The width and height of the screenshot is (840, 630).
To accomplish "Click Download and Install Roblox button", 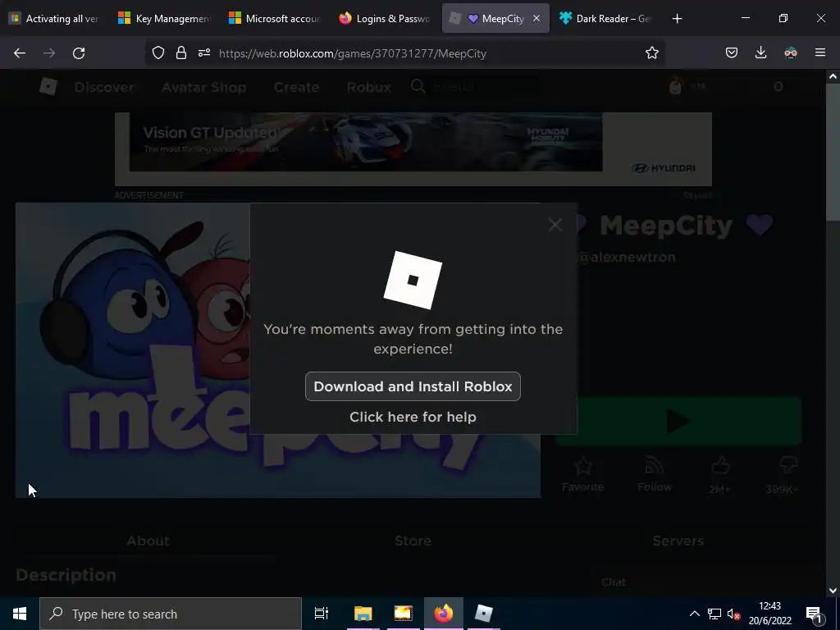I will 413,386.
